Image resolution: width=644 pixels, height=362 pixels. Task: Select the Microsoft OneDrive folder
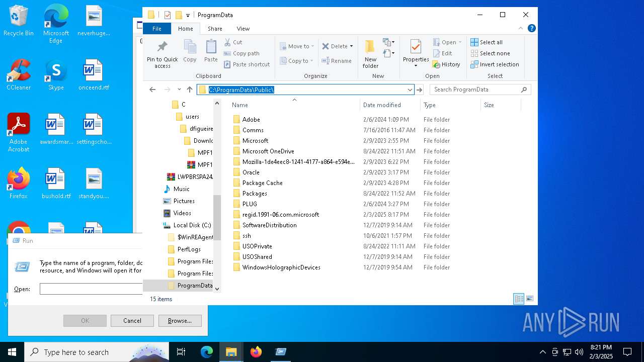click(x=268, y=151)
